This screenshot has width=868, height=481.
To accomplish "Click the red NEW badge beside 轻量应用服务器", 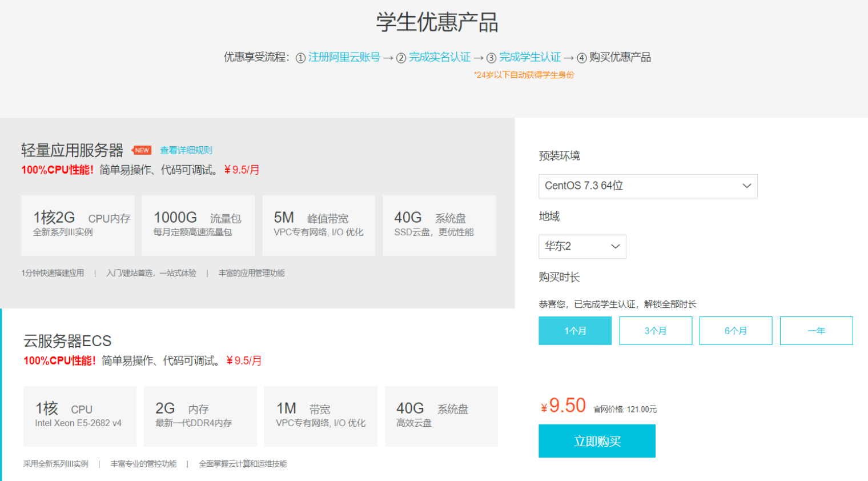I will click(142, 150).
